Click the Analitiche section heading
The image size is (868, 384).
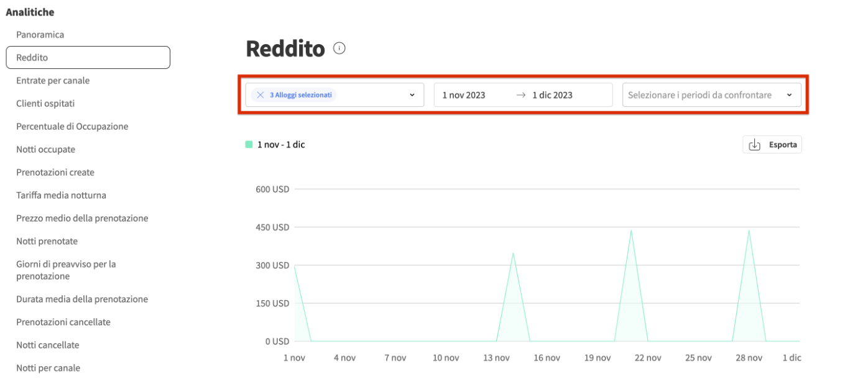point(30,12)
